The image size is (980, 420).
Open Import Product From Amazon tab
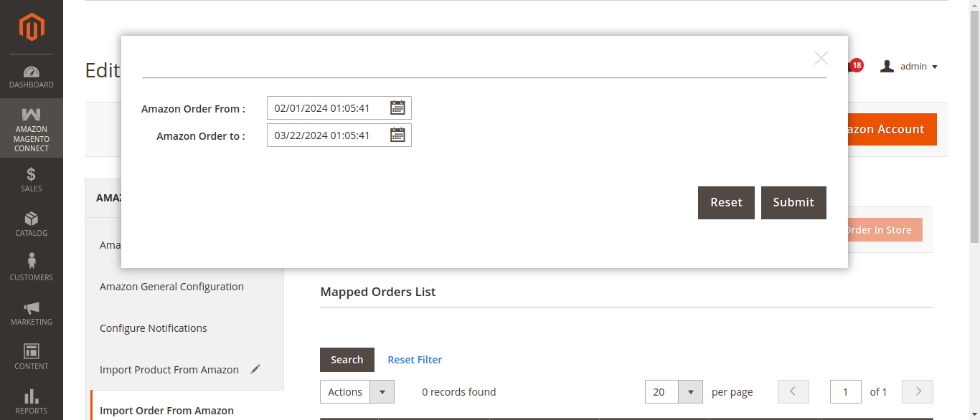[x=169, y=370]
